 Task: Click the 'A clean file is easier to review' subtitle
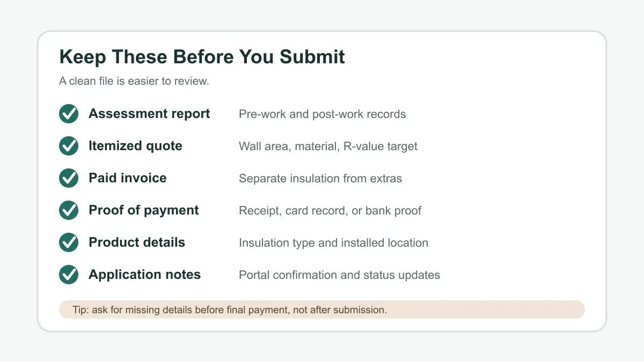pyautogui.click(x=134, y=82)
